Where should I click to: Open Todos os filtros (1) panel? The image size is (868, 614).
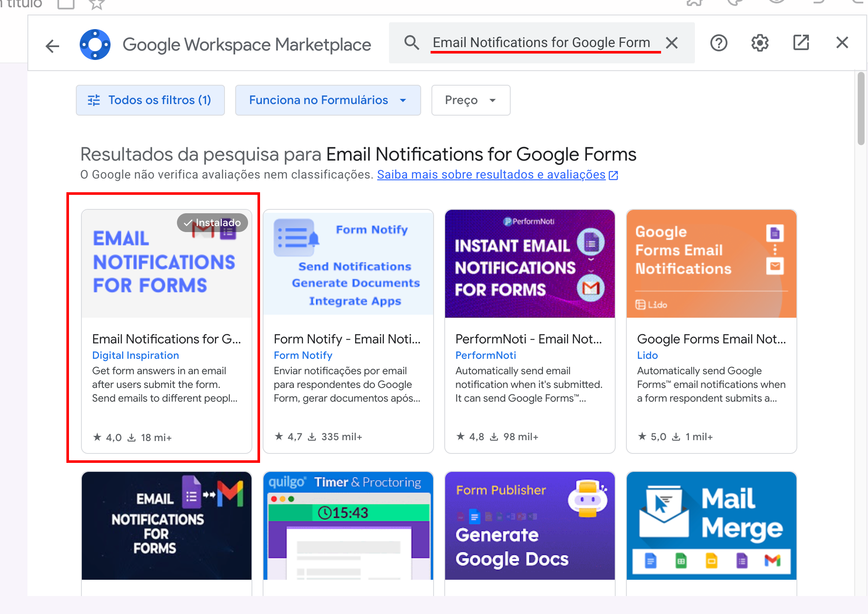pyautogui.click(x=150, y=100)
